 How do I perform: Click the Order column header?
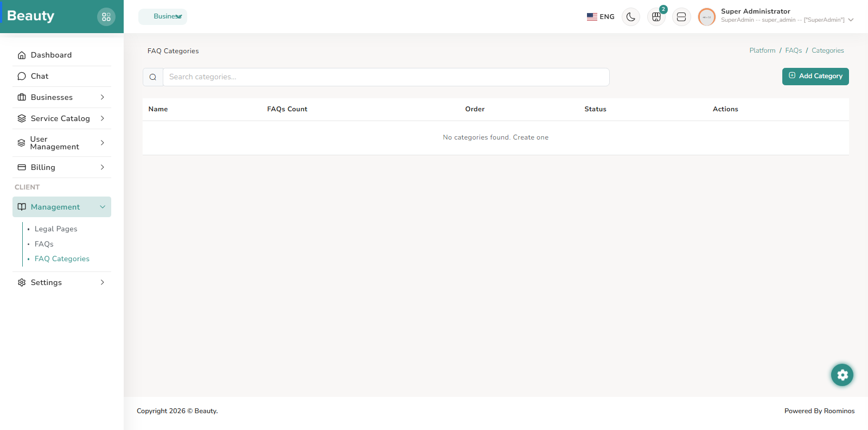[475, 109]
